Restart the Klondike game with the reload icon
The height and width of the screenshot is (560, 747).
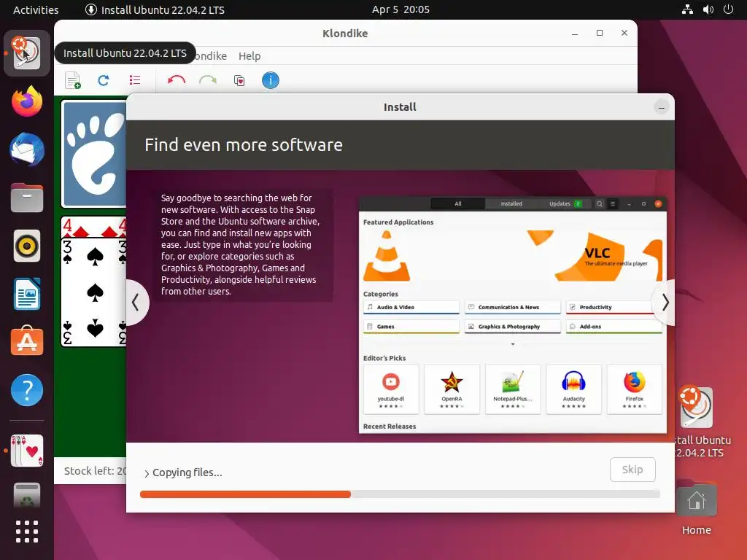tap(104, 80)
